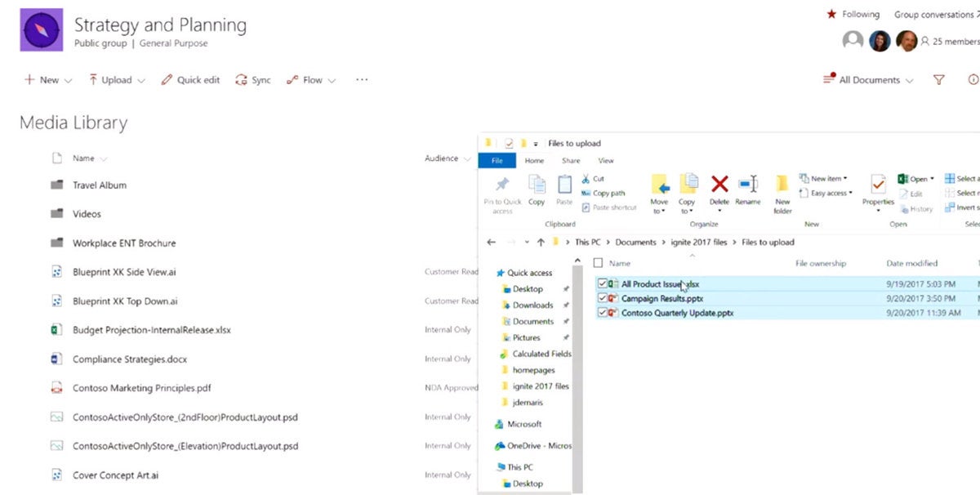Sort by Date modified column
This screenshot has width=980, height=495.
pos(911,263)
